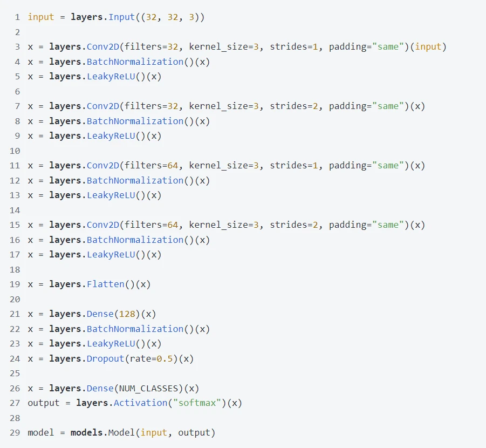The width and height of the screenshot is (486, 448).
Task: Click the Conv2D call on line 3
Action: 102,46
